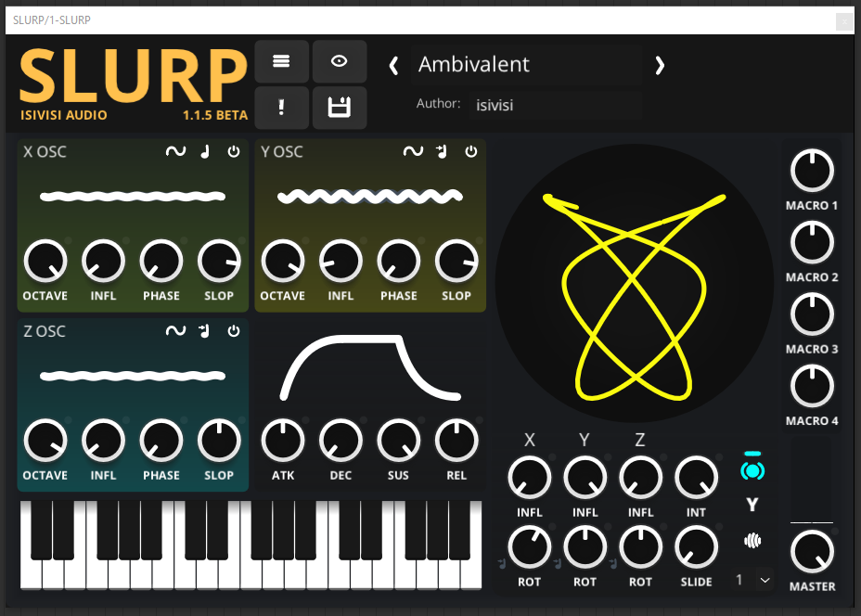Screen dimensions: 861x616
Task: Click the MACRO 1 knob
Action: click(x=812, y=170)
